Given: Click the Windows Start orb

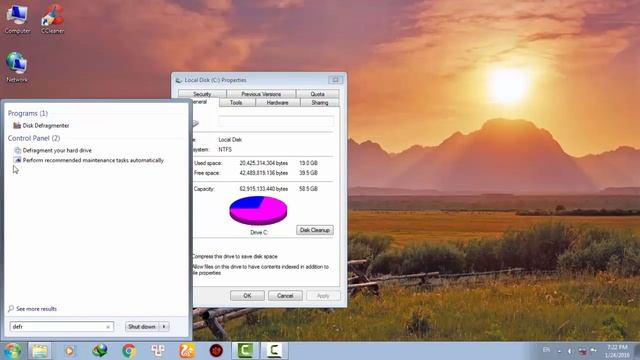Looking at the screenshot, I should (x=12, y=351).
